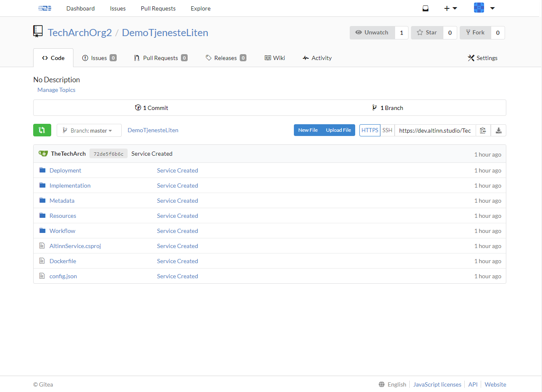The height and width of the screenshot is (392, 542).
Task: Star the DemoTjenesteLiten repository
Action: point(427,32)
